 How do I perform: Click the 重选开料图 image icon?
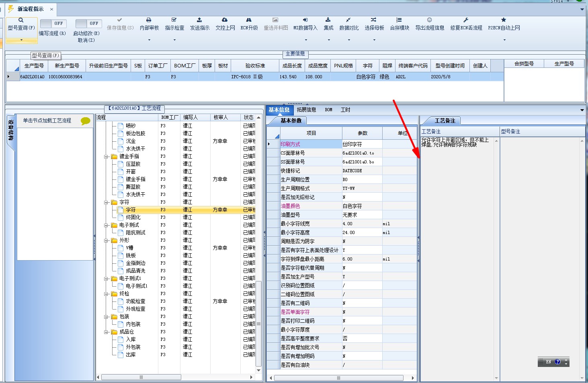click(275, 20)
